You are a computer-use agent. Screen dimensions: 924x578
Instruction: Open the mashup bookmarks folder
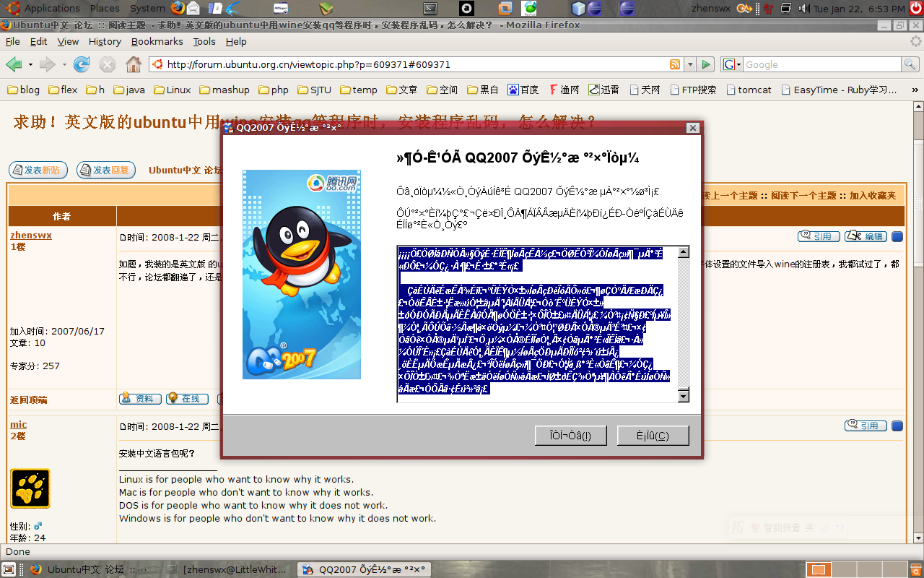[x=224, y=90]
